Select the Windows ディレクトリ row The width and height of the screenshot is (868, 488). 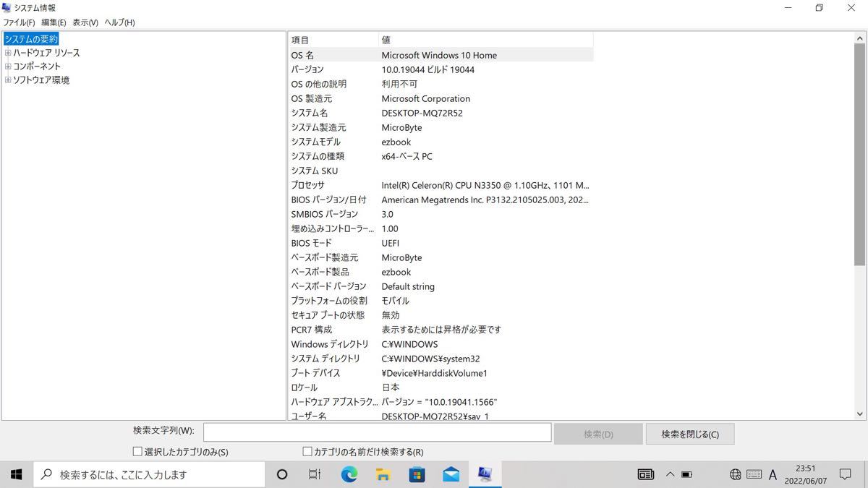point(441,344)
